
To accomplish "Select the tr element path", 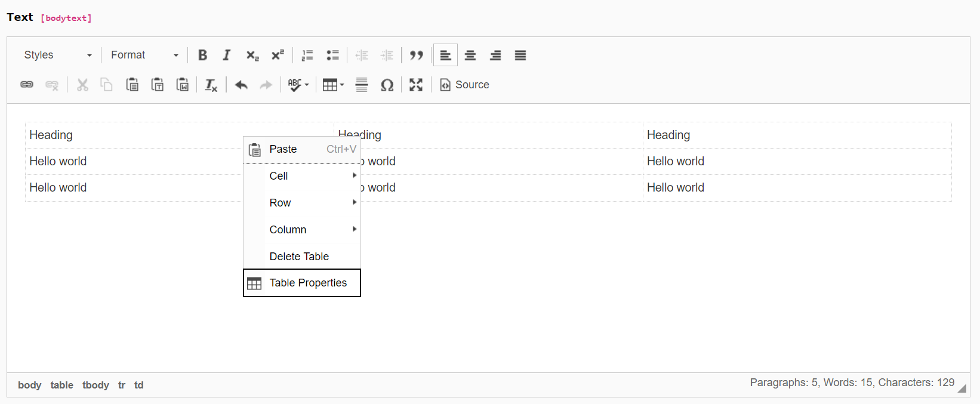I will (x=122, y=385).
